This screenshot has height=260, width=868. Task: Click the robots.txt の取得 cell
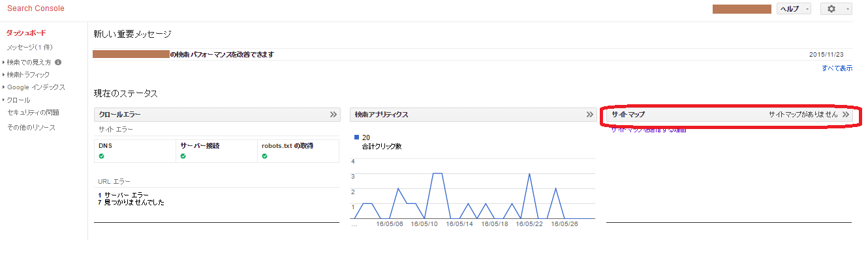298,151
